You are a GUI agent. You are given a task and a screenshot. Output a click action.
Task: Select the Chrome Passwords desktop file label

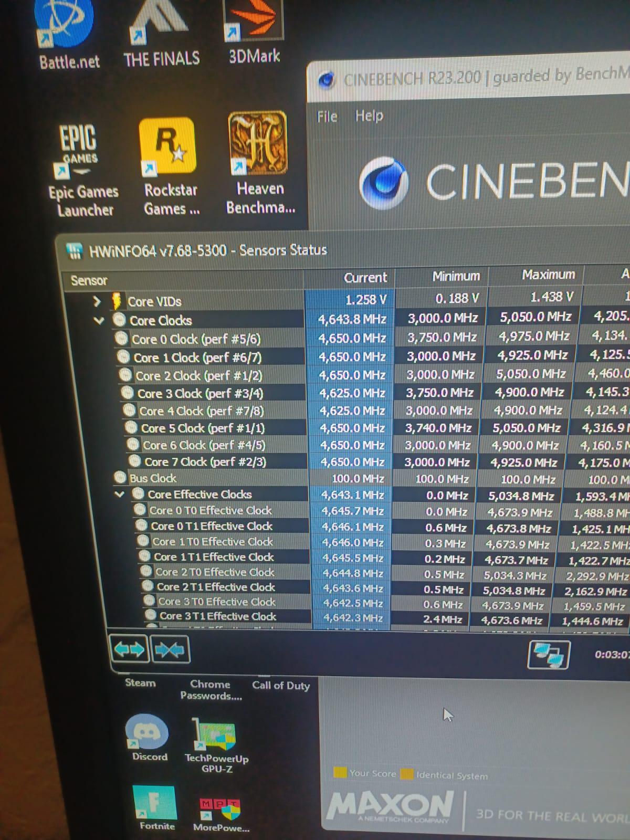coord(211,690)
